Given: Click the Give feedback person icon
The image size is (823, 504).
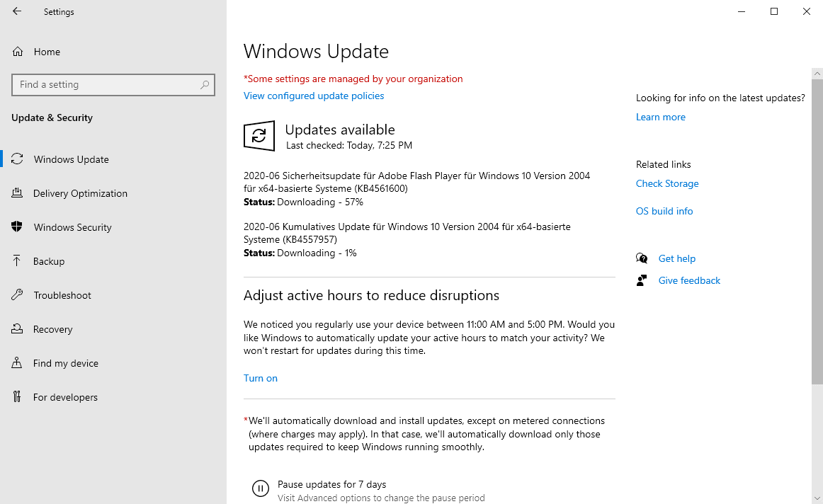Looking at the screenshot, I should click(642, 280).
